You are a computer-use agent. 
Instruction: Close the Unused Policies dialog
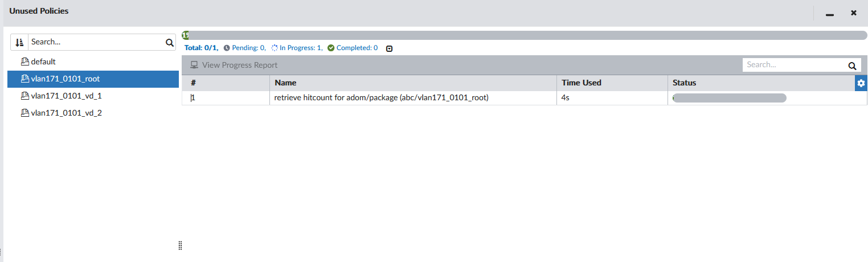(x=854, y=13)
